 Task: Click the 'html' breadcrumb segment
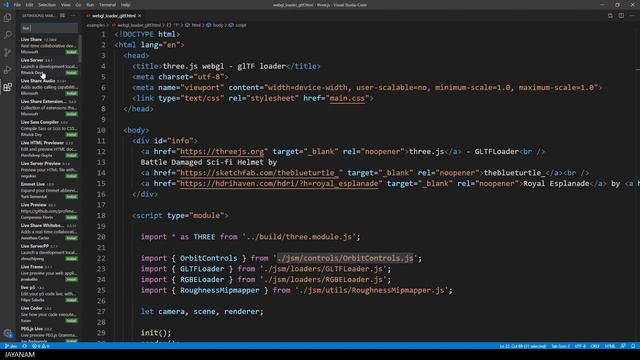(196, 25)
